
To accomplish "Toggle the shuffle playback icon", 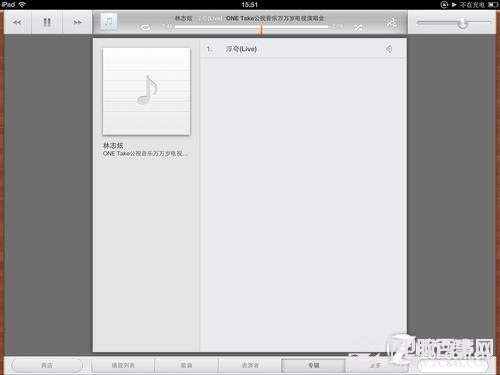I will click(x=358, y=27).
